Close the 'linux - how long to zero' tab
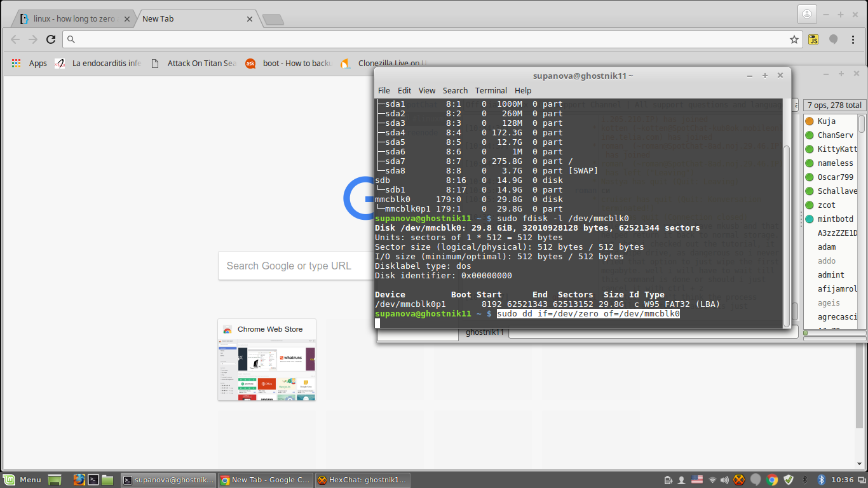Screen dimensions: 868x488 [126, 19]
